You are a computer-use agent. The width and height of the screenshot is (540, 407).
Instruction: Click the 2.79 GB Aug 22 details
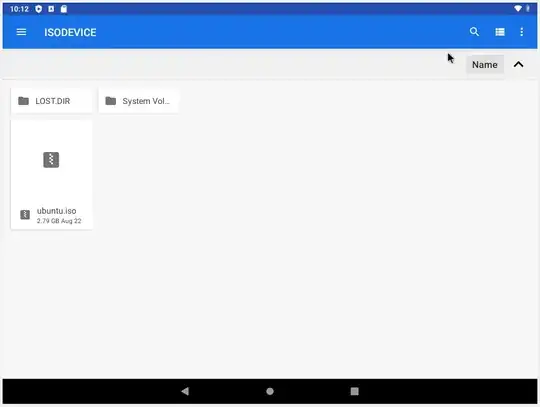tap(59, 221)
